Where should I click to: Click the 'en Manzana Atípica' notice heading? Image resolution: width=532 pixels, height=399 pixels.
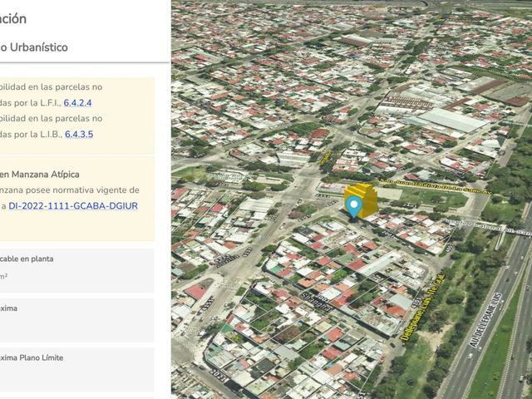coord(40,175)
